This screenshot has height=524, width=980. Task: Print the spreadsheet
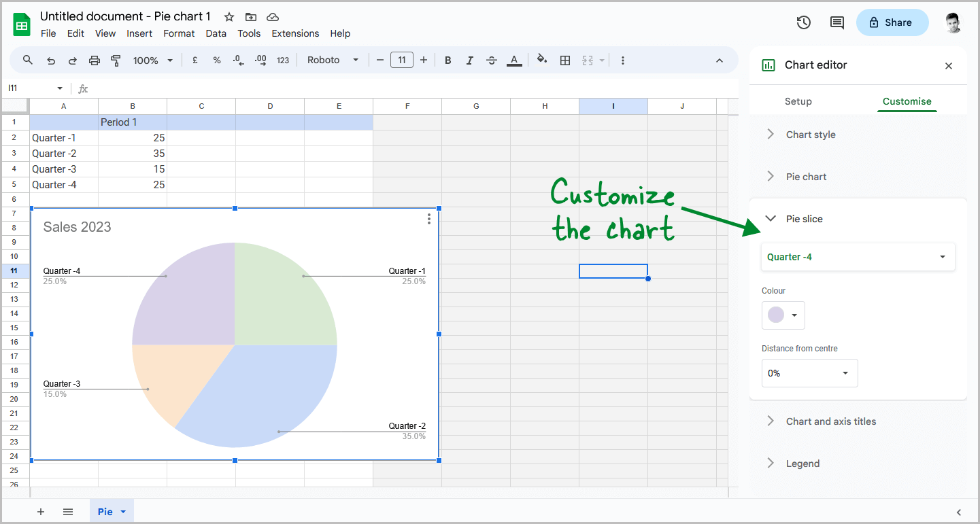click(95, 60)
